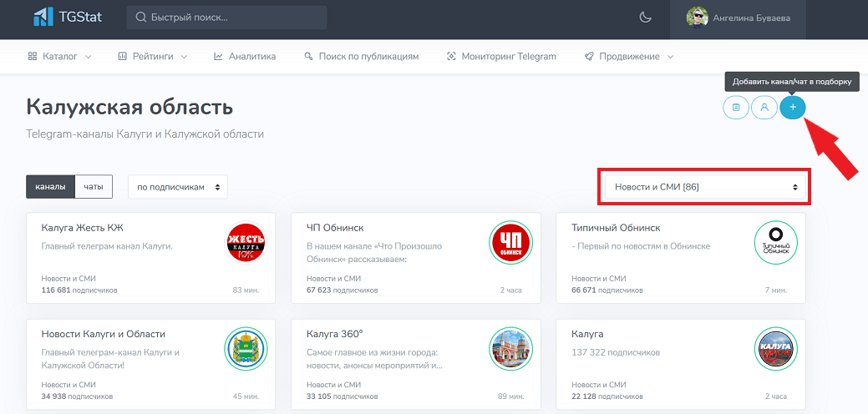Viewport: 868px width, 414px height.
Task: Click the TGStat logo icon
Action: click(43, 17)
